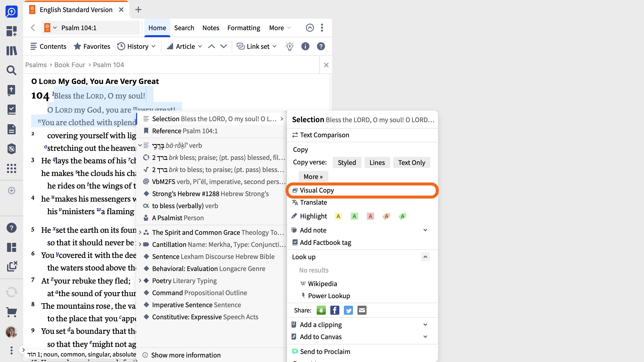Apply the pink highlight swatch
The width and height of the screenshot is (644, 362).
pos(370,216)
